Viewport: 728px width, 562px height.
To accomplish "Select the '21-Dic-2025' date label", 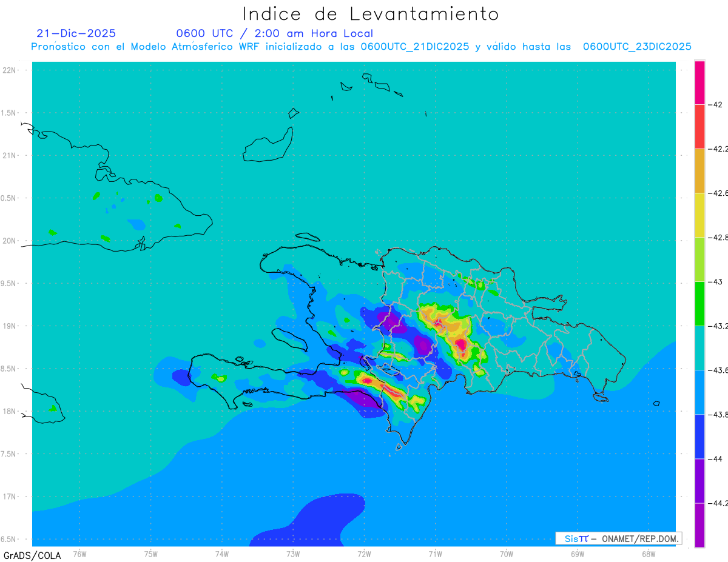I will (x=76, y=33).
